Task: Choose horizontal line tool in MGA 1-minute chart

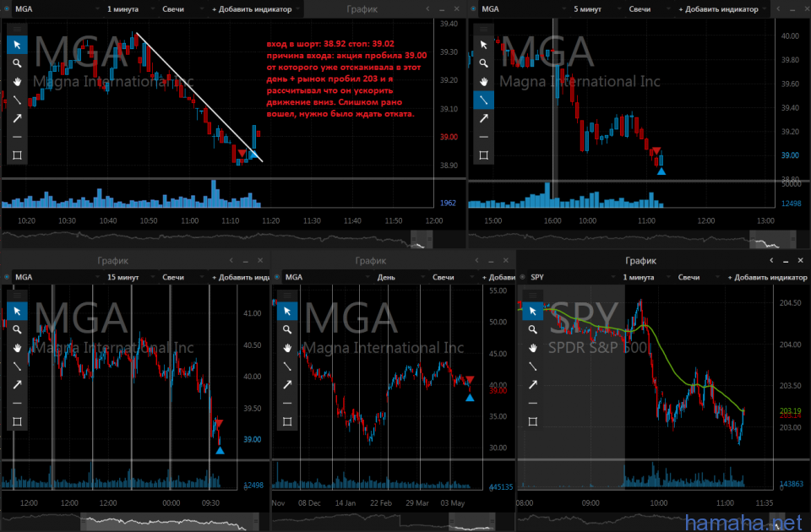Action: 17,137
